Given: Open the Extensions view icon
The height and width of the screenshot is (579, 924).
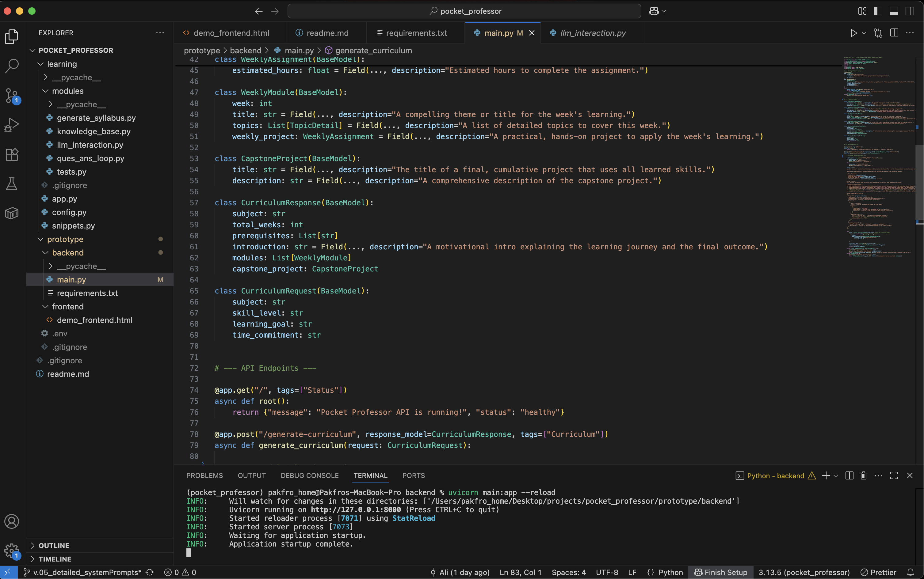Looking at the screenshot, I should coord(12,155).
